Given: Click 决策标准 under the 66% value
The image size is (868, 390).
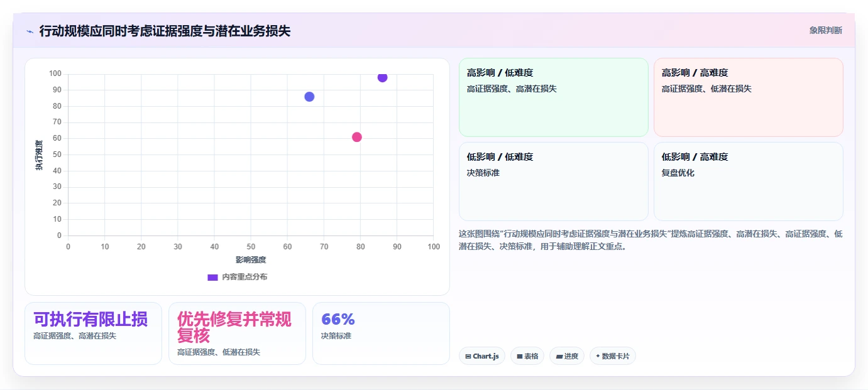Looking at the screenshot, I should (x=336, y=336).
